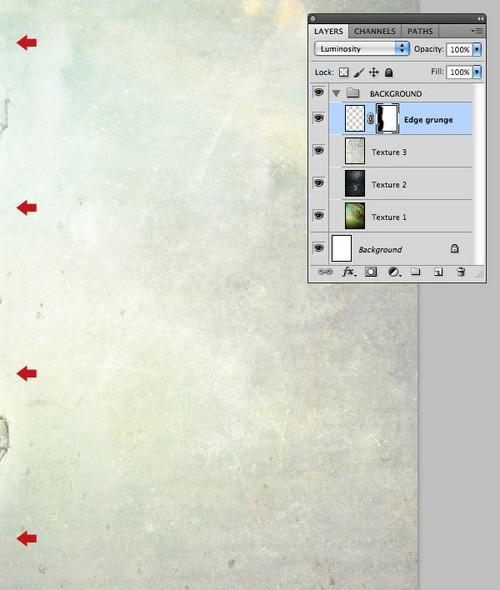Lock position move icon
The height and width of the screenshot is (590, 500).
pos(374,72)
